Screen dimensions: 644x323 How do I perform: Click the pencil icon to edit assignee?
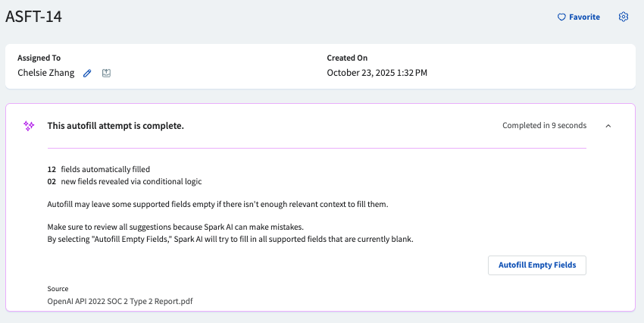pyautogui.click(x=87, y=74)
